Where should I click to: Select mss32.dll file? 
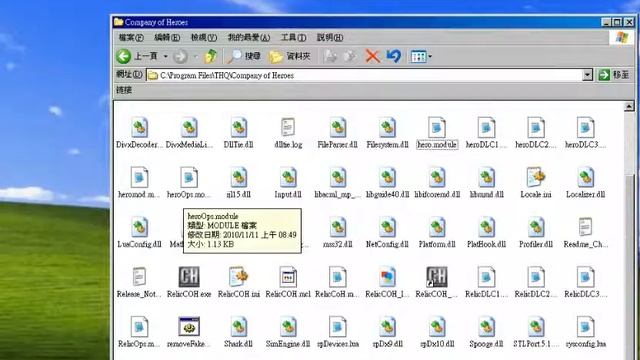pyautogui.click(x=338, y=233)
